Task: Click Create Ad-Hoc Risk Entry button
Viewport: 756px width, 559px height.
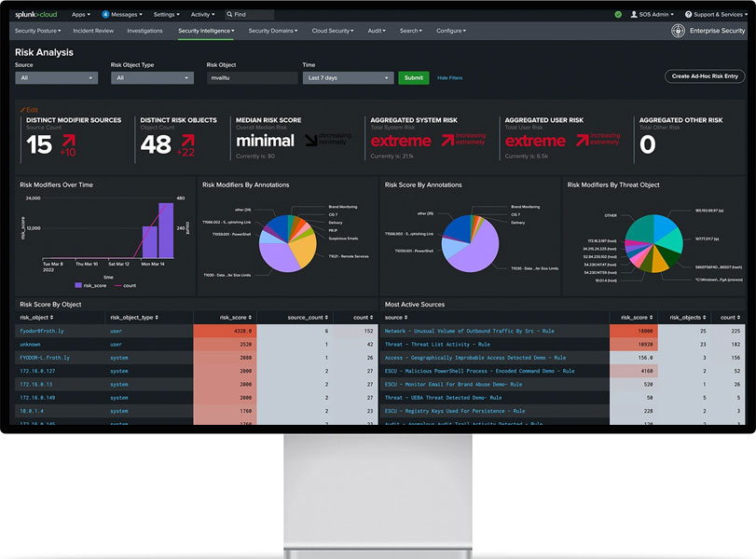Action: [x=705, y=76]
